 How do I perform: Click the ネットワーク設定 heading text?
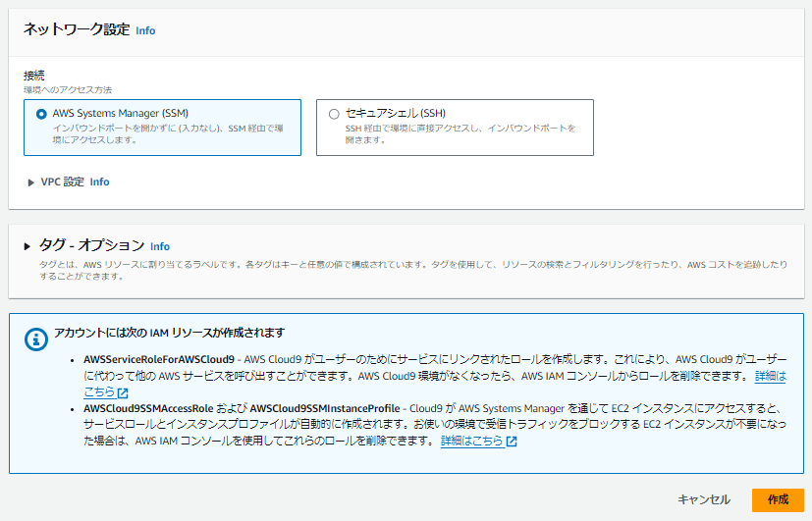tap(77, 29)
